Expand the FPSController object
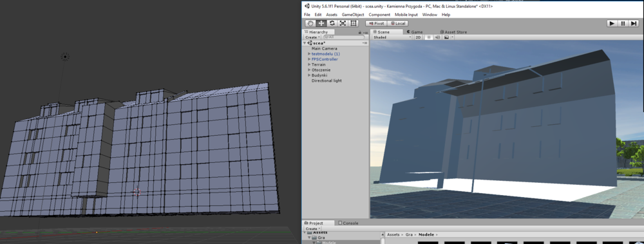 click(309, 59)
